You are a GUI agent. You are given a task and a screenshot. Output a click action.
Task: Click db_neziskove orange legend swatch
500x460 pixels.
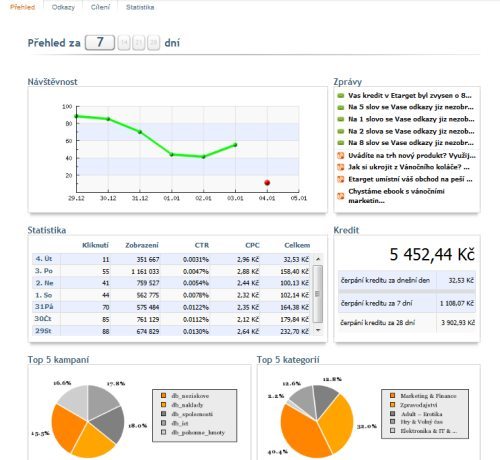(x=163, y=395)
